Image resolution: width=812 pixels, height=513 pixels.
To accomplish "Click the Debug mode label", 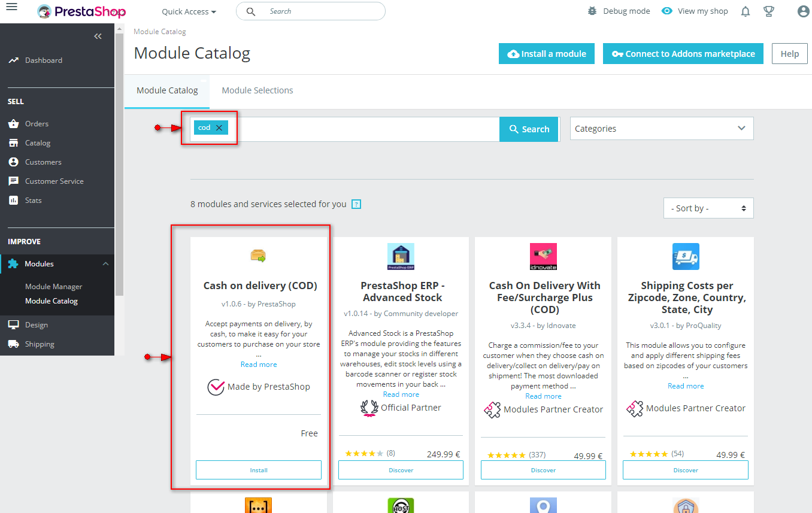I will (x=626, y=11).
